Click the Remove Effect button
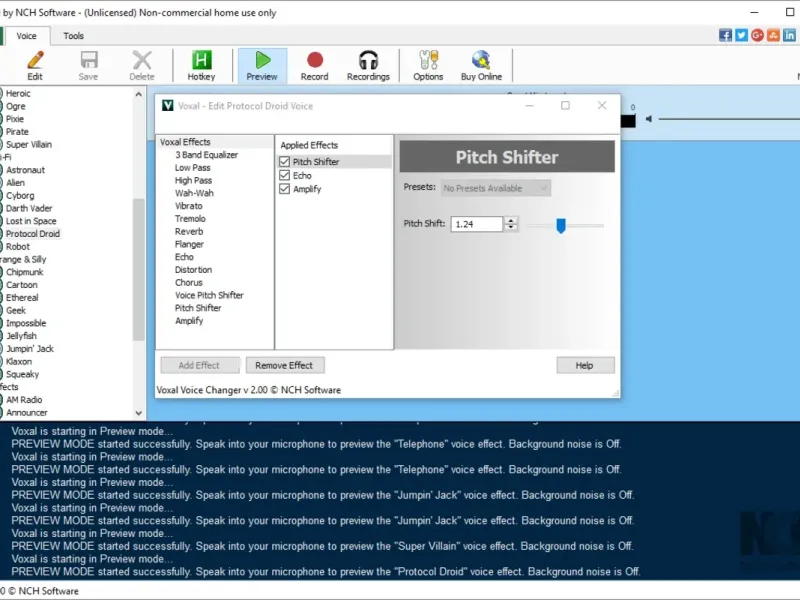 tap(284, 365)
